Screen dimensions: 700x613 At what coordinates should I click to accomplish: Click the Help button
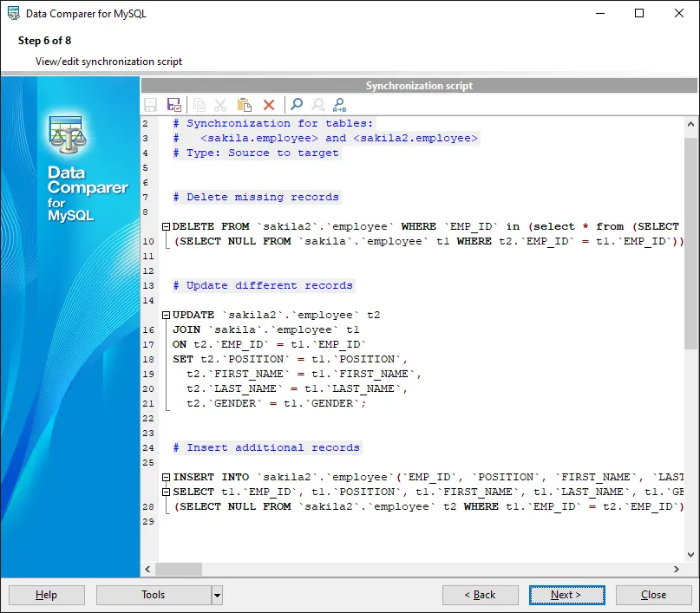[47, 595]
